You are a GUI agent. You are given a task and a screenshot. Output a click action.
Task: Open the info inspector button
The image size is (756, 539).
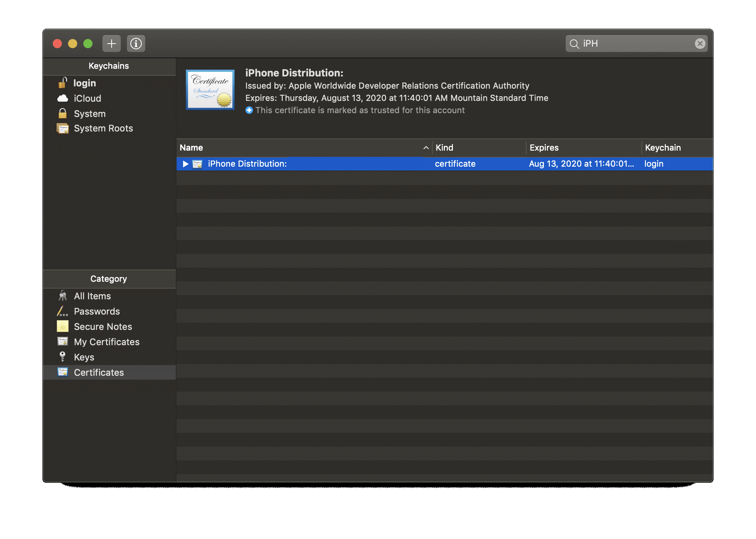point(136,44)
